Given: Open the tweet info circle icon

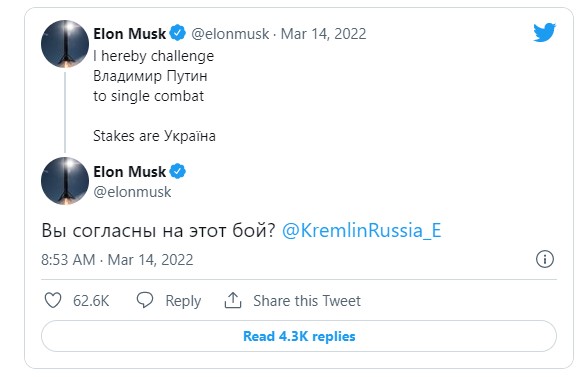Looking at the screenshot, I should pos(544,259).
